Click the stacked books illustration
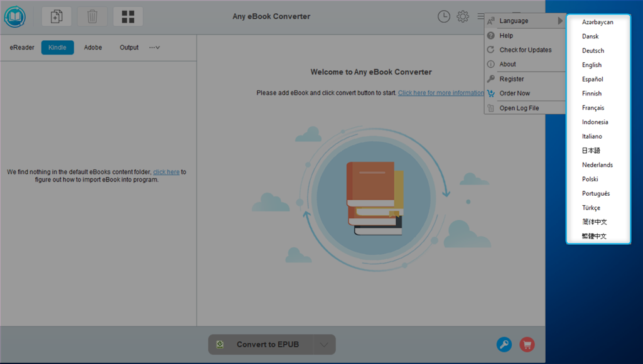This screenshot has height=364, width=643. point(374,198)
